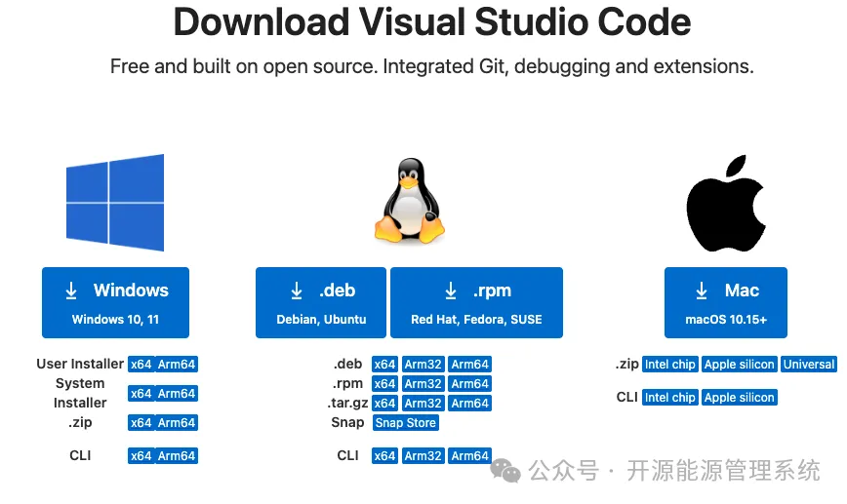Select Arm64 for Windows System Installer
Image resolution: width=847 pixels, height=504 pixels.
pos(177,394)
